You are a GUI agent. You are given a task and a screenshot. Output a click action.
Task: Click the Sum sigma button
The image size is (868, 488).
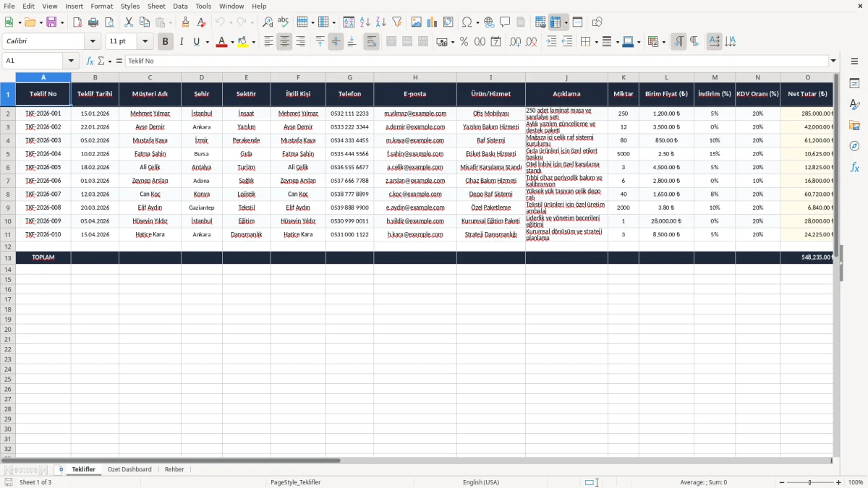[101, 61]
